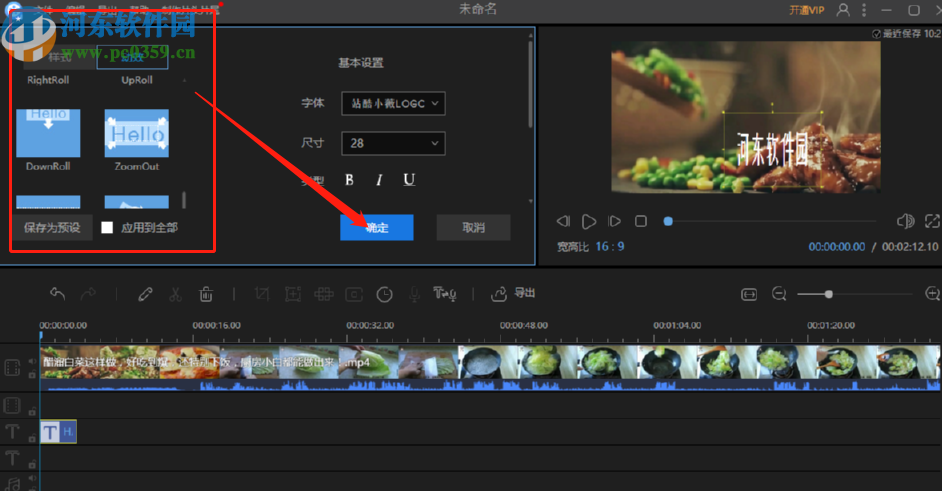Toggle underline U text style
Screen dimensions: 942x491
(x=409, y=180)
